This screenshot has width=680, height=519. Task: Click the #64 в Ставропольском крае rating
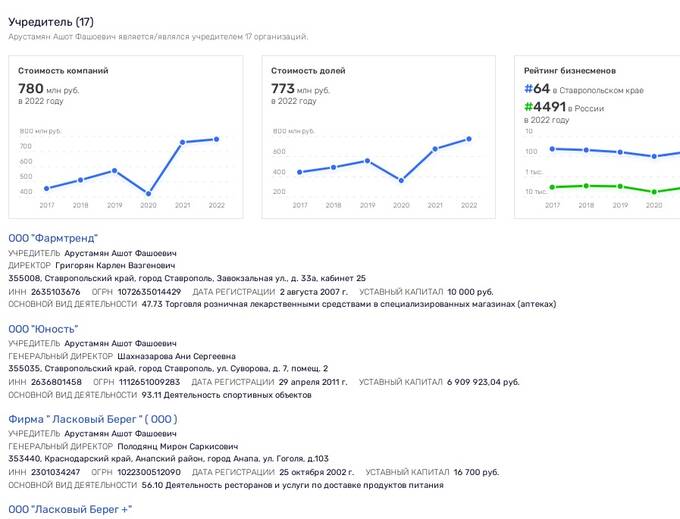[x=584, y=89]
